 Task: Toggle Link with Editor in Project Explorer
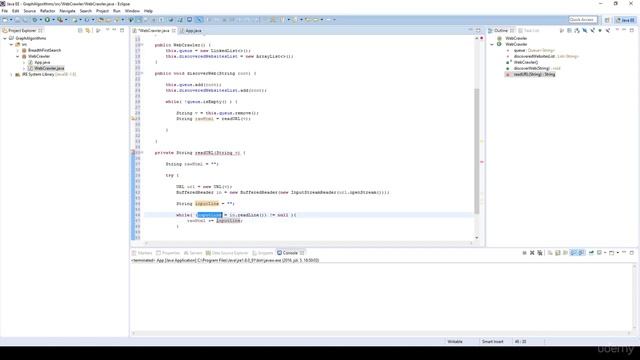88,31
